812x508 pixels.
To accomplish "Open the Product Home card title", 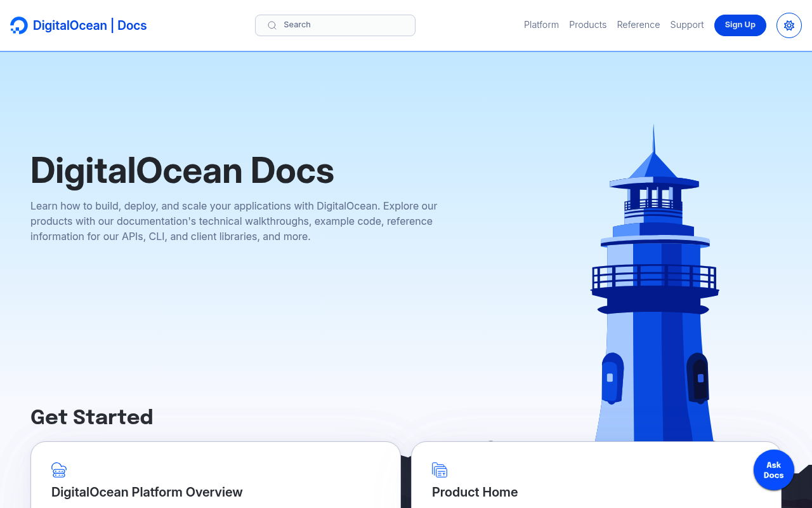I will pos(475,492).
